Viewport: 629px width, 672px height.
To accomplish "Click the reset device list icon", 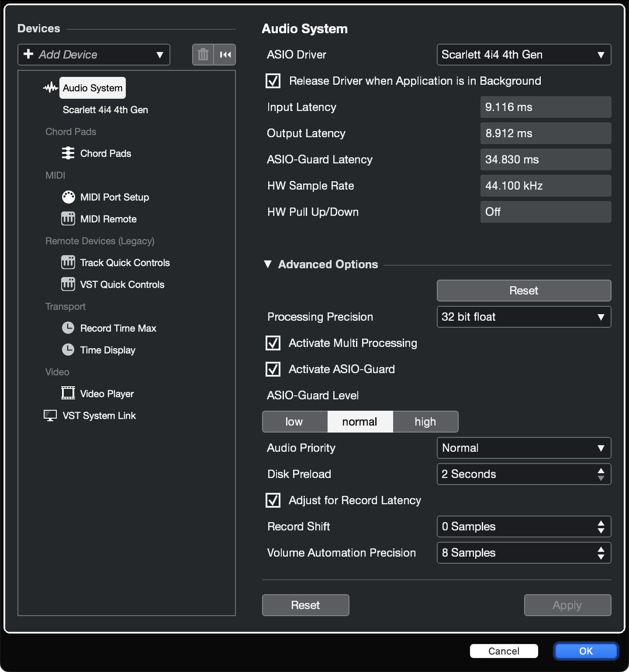I will pos(225,55).
